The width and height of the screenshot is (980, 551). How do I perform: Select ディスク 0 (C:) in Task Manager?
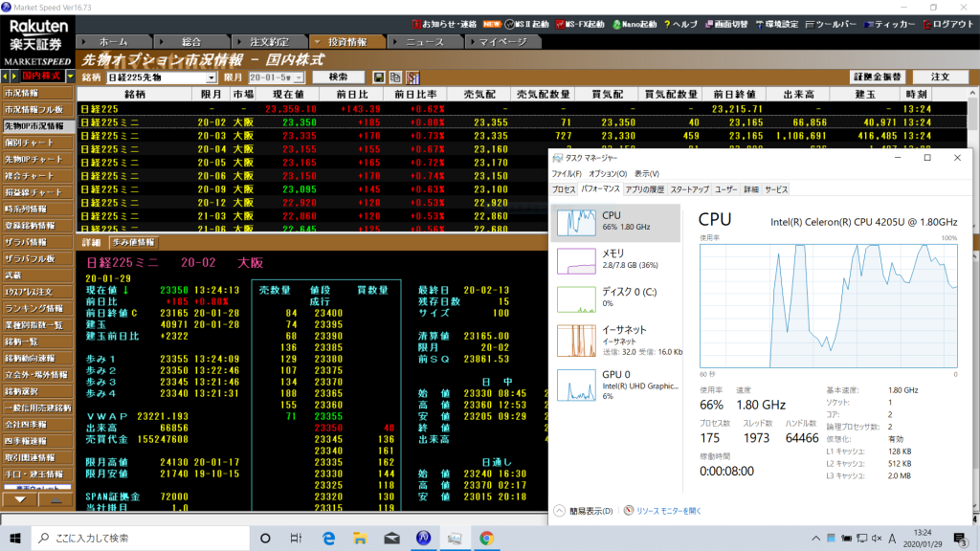615,298
